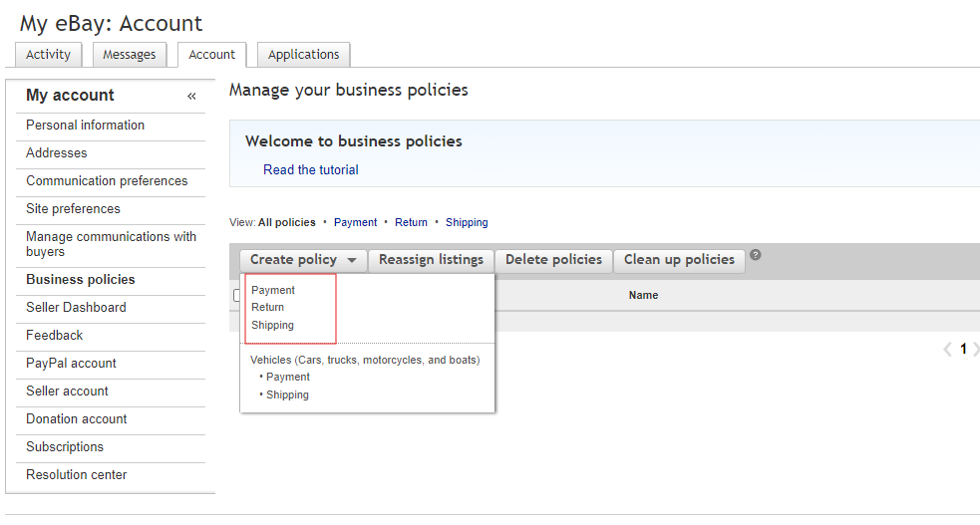Switch to the Messages tab
This screenshot has height=525, width=980.
(129, 55)
